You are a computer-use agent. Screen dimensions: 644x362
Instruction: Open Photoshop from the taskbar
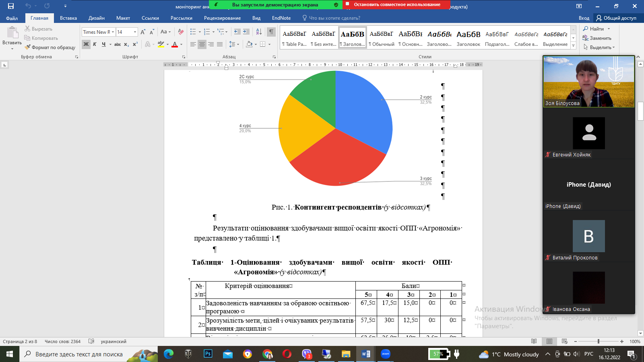(208, 354)
